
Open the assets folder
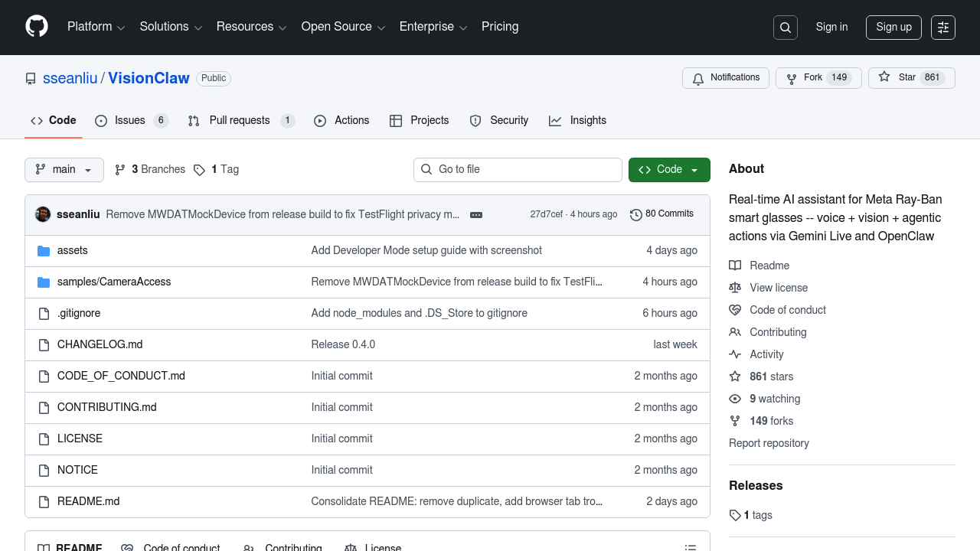(73, 250)
